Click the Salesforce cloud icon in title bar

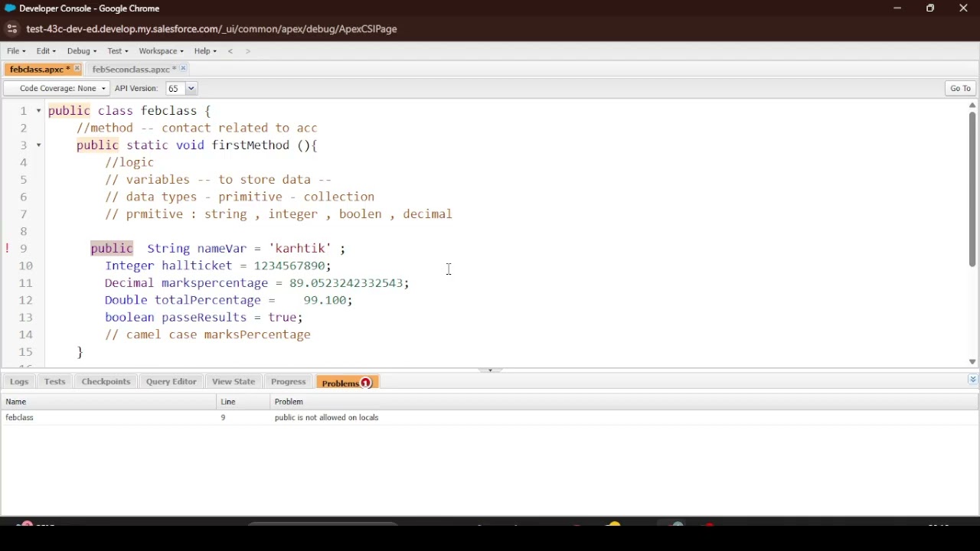(10, 8)
